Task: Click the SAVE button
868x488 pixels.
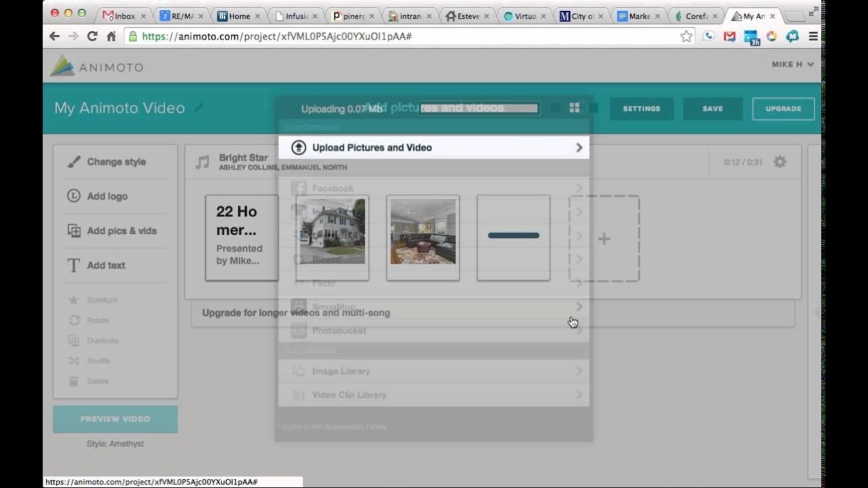Action: point(713,108)
